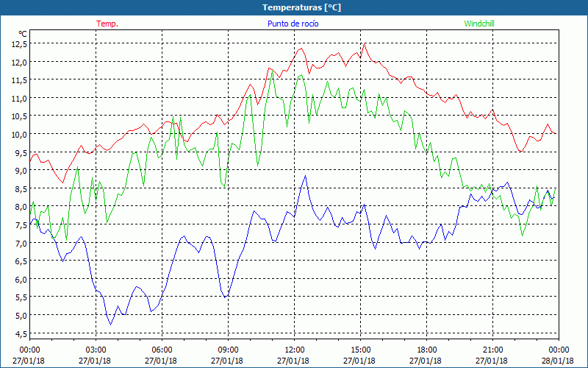The width and height of the screenshot is (588, 368).
Task: Click the 06:00 27/01/18 time label
Action: pyautogui.click(x=162, y=355)
